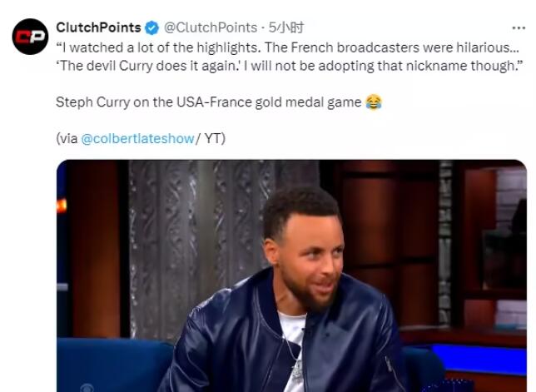536x392 pixels.
Task: Click the 'YT)' text after the mention
Action: pyautogui.click(x=215, y=139)
